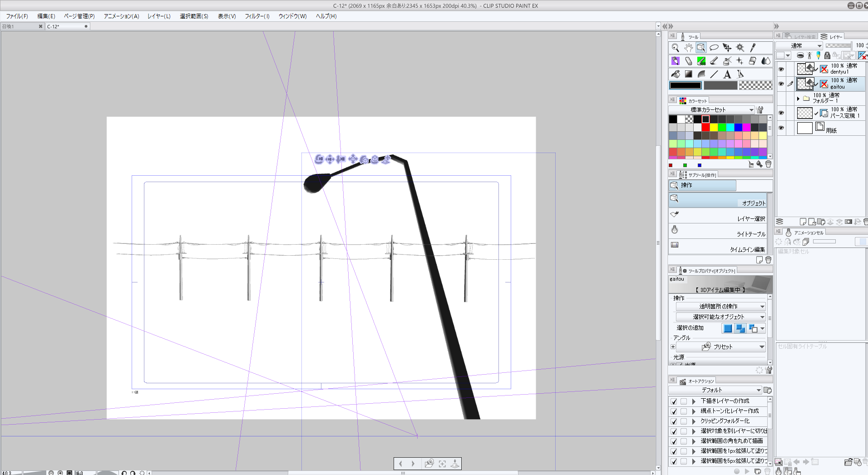Toggle visibility of the 用紙 layer
The width and height of the screenshot is (868, 475).
click(781, 128)
